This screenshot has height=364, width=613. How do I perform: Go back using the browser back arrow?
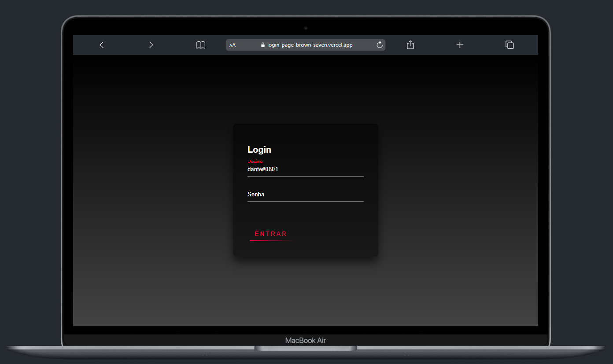click(x=102, y=45)
